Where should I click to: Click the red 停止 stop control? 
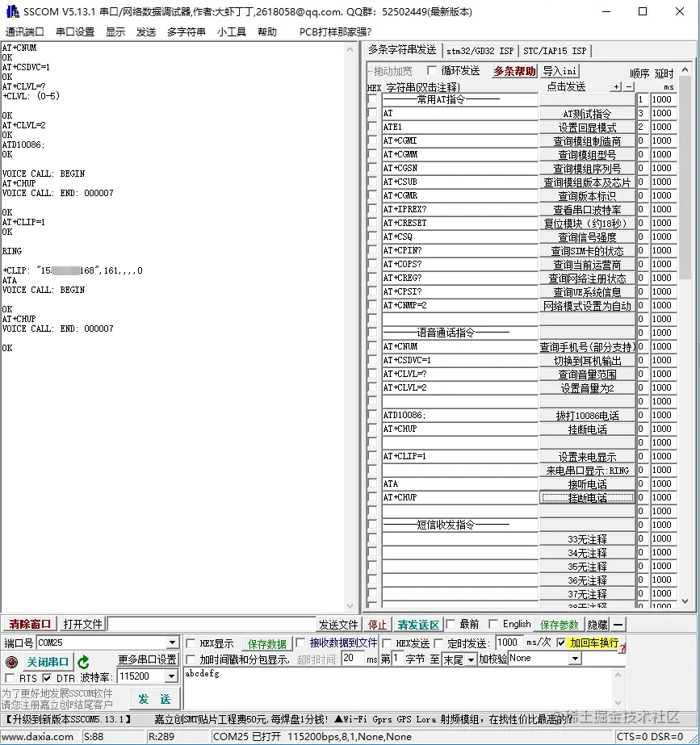[377, 622]
